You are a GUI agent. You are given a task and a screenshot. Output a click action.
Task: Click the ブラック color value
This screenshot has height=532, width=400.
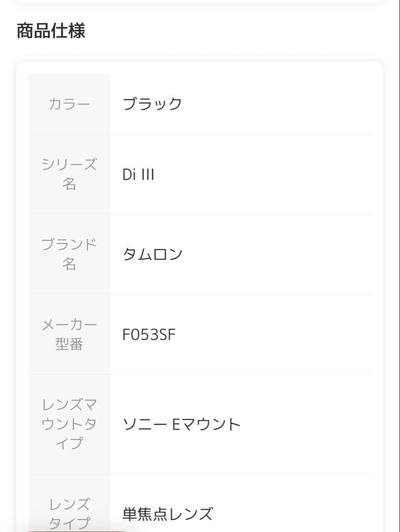click(152, 104)
